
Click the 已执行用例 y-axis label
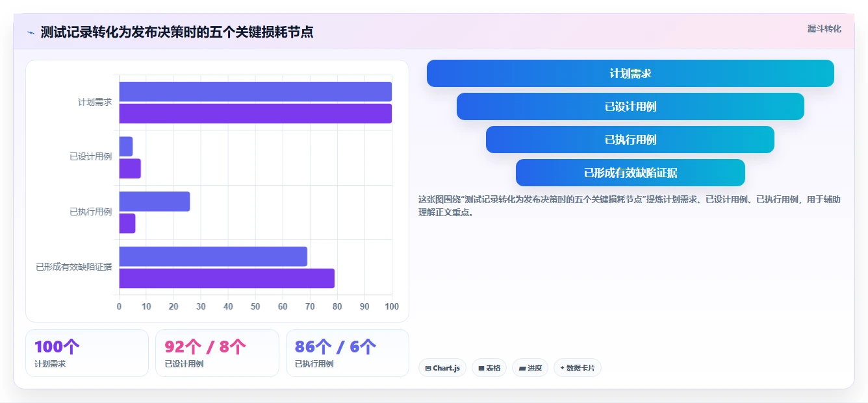[91, 212]
